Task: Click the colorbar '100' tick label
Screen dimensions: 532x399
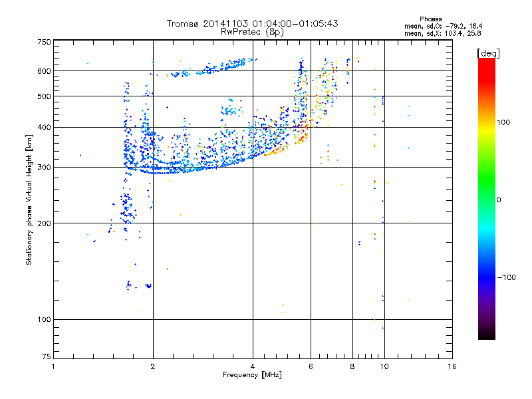Action: coord(503,122)
